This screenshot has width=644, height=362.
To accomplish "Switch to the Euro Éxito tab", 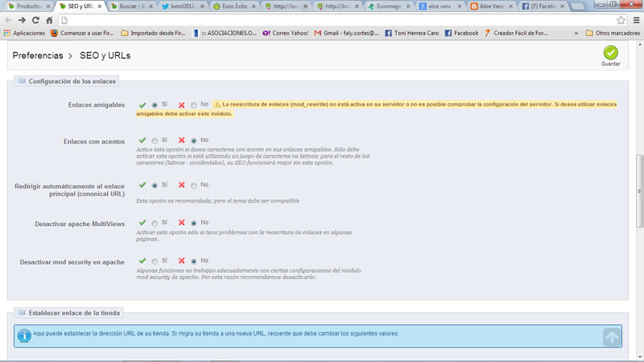I will pyautogui.click(x=233, y=6).
